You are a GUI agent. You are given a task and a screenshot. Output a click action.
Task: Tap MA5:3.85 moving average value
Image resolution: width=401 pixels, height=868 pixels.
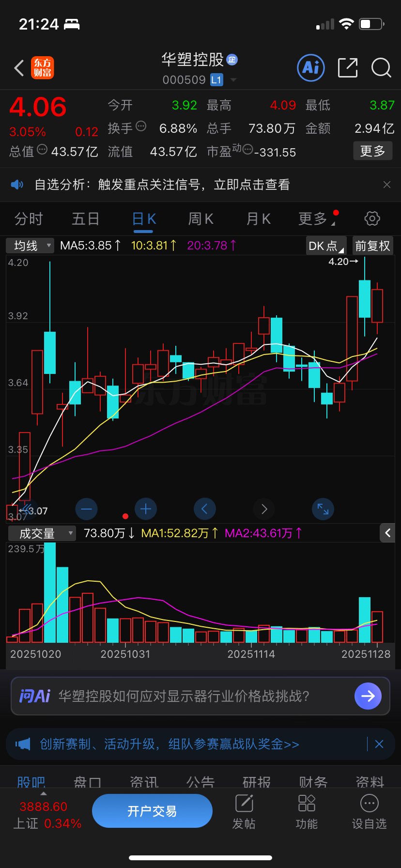91,246
